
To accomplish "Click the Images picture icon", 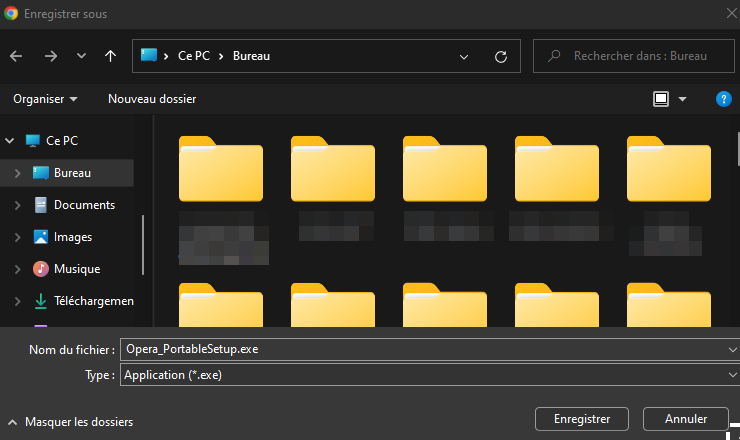I will 41,237.
